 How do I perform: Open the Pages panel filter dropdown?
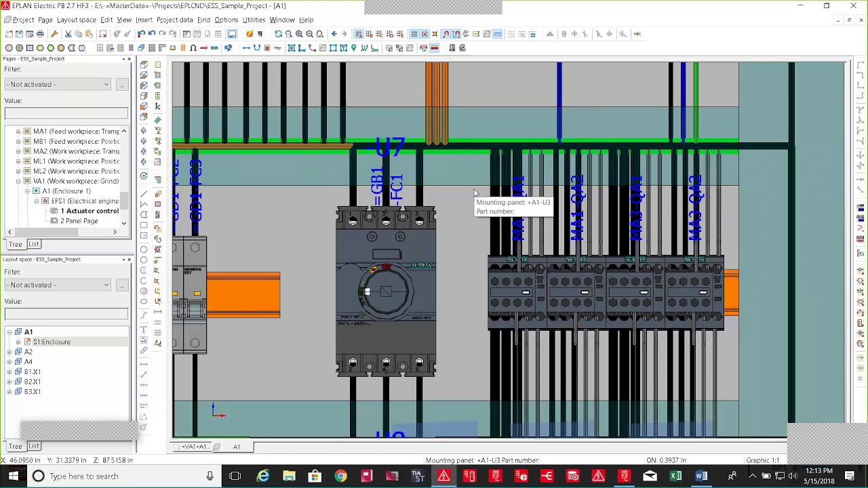click(x=58, y=84)
